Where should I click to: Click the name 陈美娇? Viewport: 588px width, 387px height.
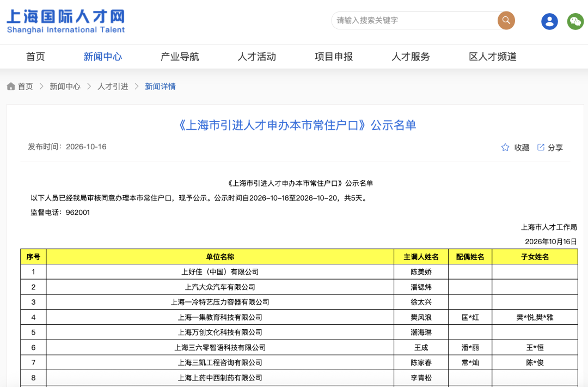pos(421,272)
